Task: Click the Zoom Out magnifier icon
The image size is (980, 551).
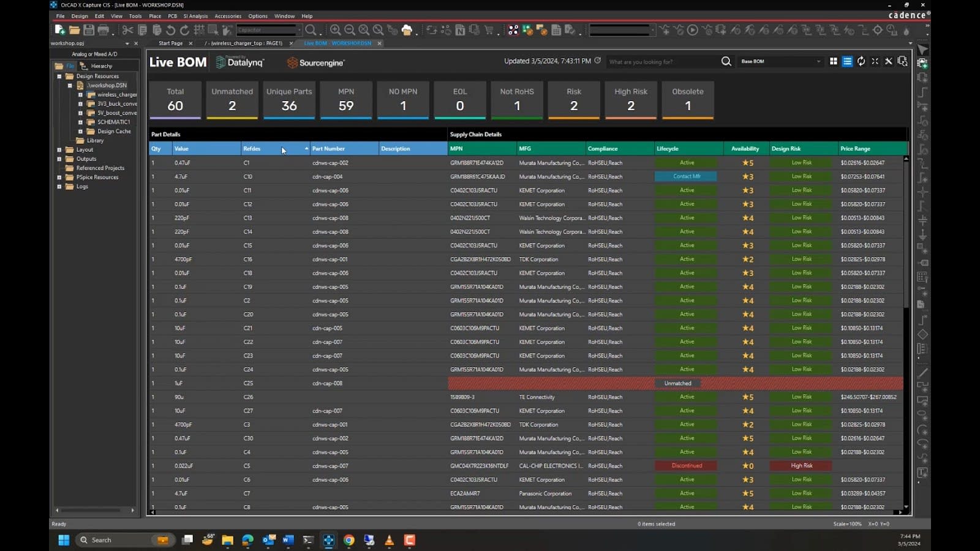Action: pyautogui.click(x=349, y=29)
